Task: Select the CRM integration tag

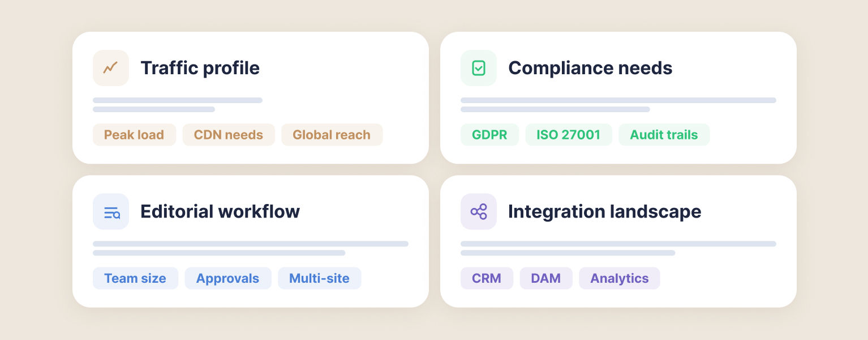Action: pyautogui.click(x=487, y=278)
